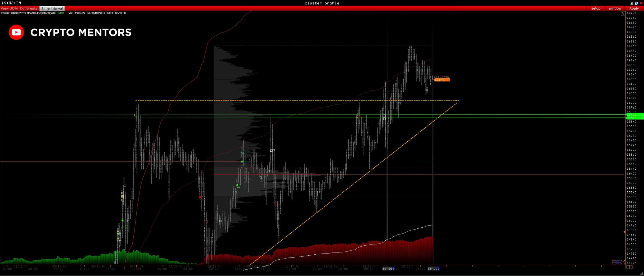Click the 15:00 time marker on time axis

point(433,269)
